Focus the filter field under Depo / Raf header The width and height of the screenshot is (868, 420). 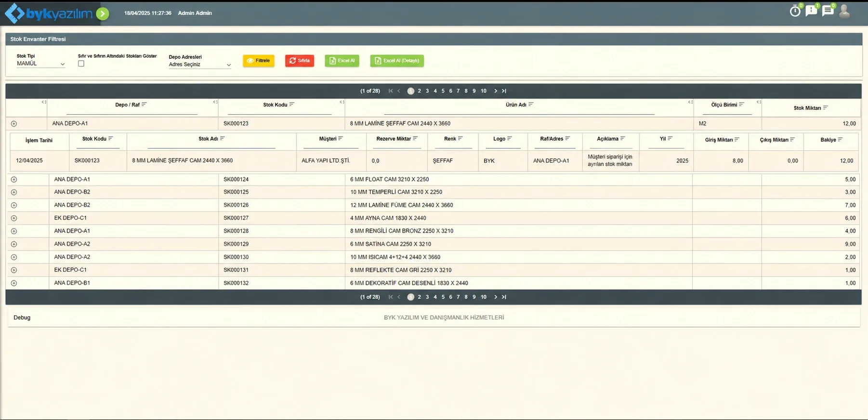pos(132,111)
